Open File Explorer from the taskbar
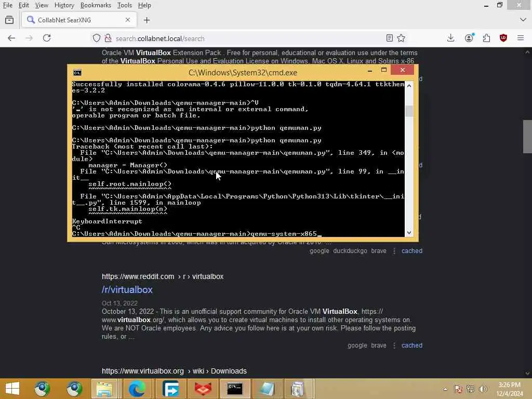The image size is (532, 399). coord(104,389)
